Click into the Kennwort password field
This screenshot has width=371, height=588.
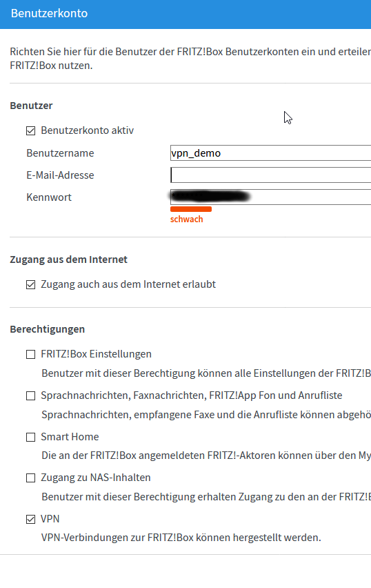pos(270,197)
